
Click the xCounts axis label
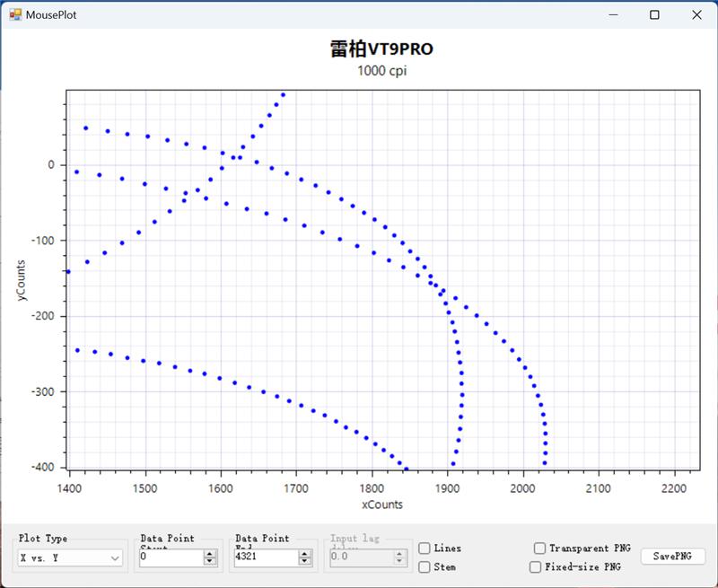(382, 505)
